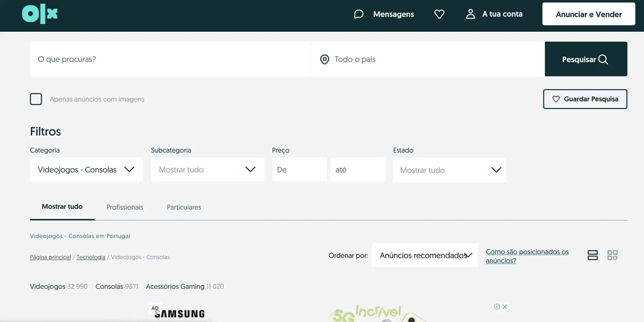This screenshot has height=322, width=644.
Task: Switch to grid view layout icon
Action: pyautogui.click(x=613, y=255)
